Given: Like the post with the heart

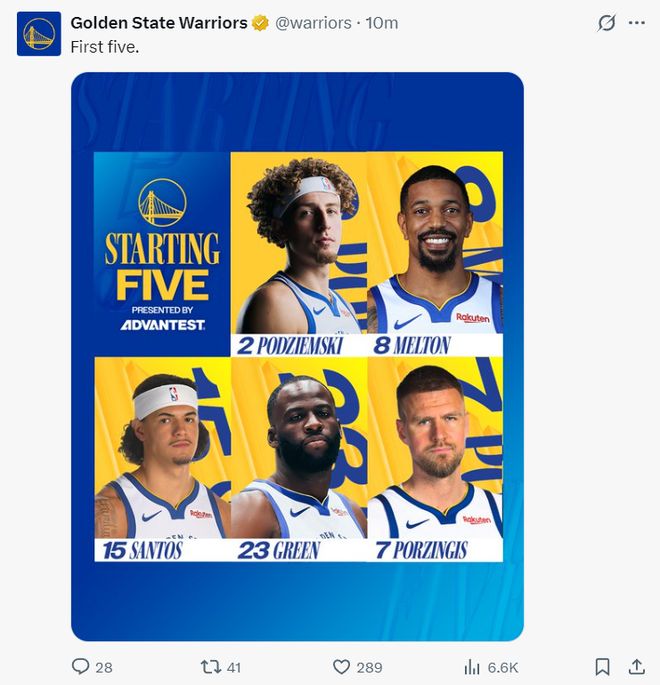Looking at the screenshot, I should click(341, 666).
